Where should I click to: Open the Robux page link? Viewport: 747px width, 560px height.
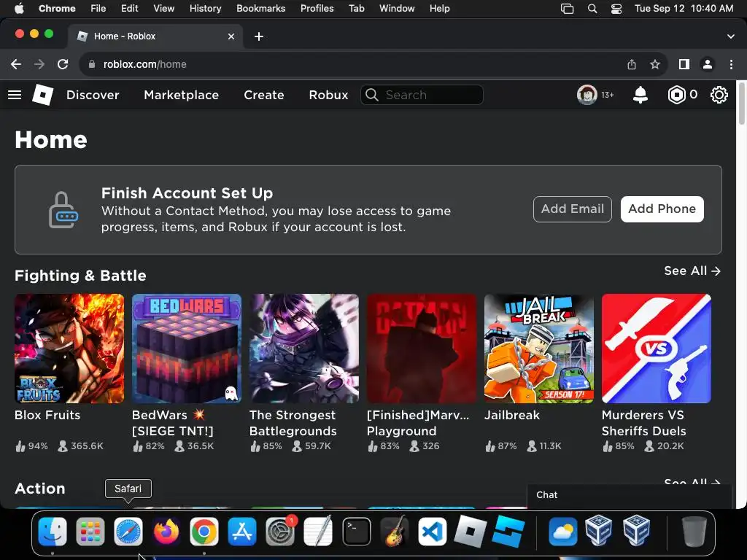coord(329,95)
